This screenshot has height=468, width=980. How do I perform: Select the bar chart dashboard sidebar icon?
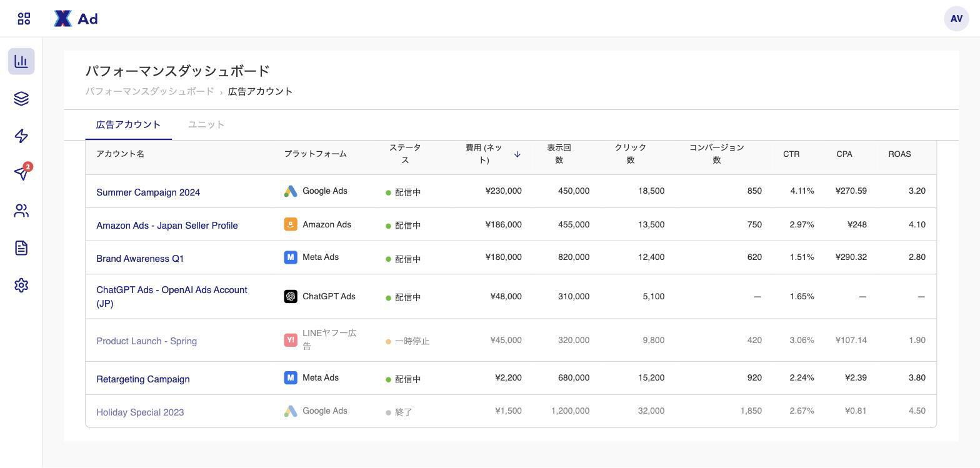click(21, 61)
